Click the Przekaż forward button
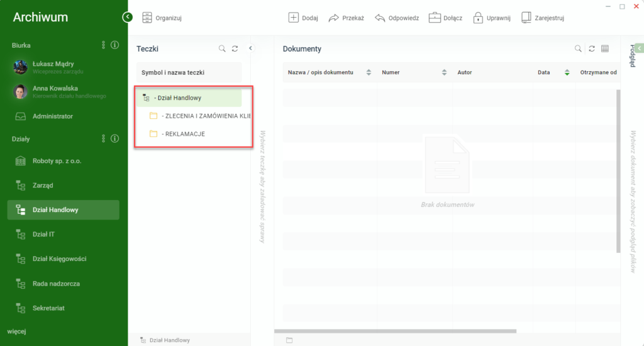This screenshot has height=346, width=644. pyautogui.click(x=347, y=18)
